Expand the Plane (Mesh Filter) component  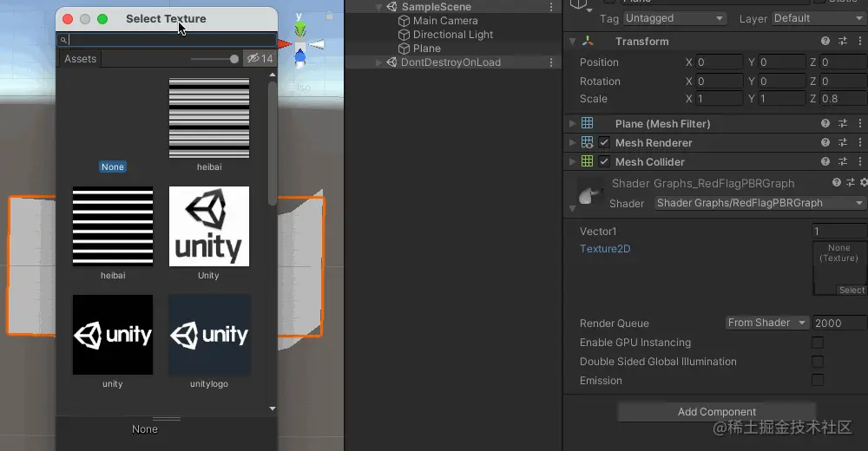572,123
